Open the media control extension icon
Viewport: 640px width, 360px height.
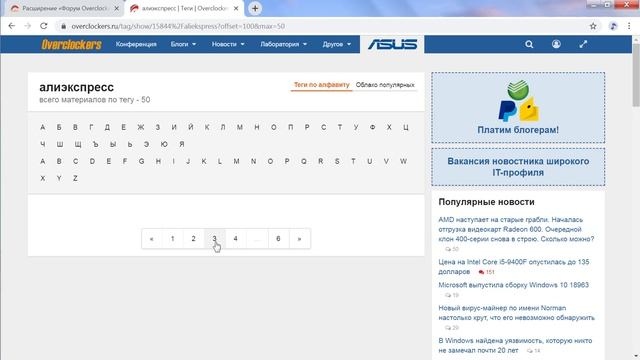pos(613,26)
